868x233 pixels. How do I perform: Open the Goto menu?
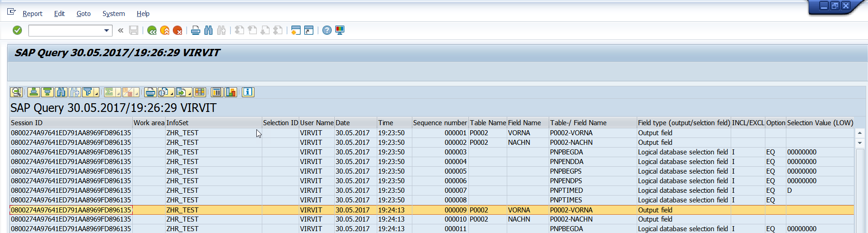(83, 14)
